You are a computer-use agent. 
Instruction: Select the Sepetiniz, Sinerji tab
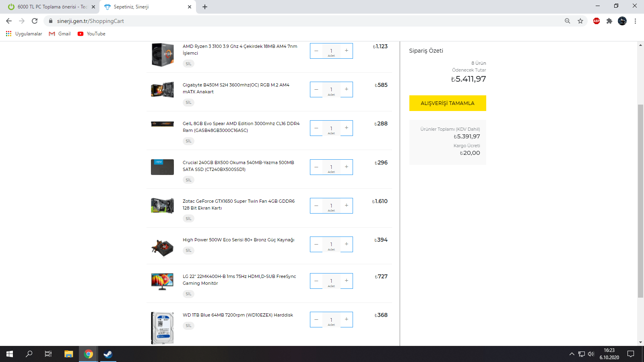(148, 7)
